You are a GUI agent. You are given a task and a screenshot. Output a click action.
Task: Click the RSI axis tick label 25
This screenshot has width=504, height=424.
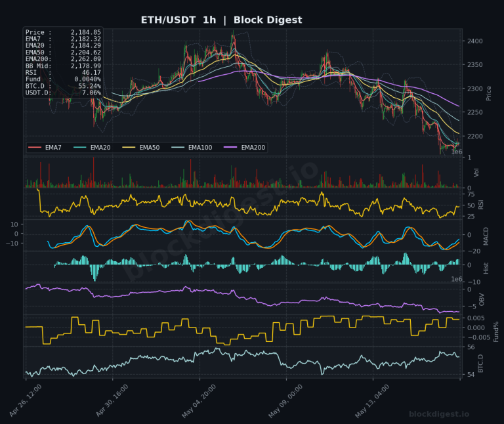(471, 217)
